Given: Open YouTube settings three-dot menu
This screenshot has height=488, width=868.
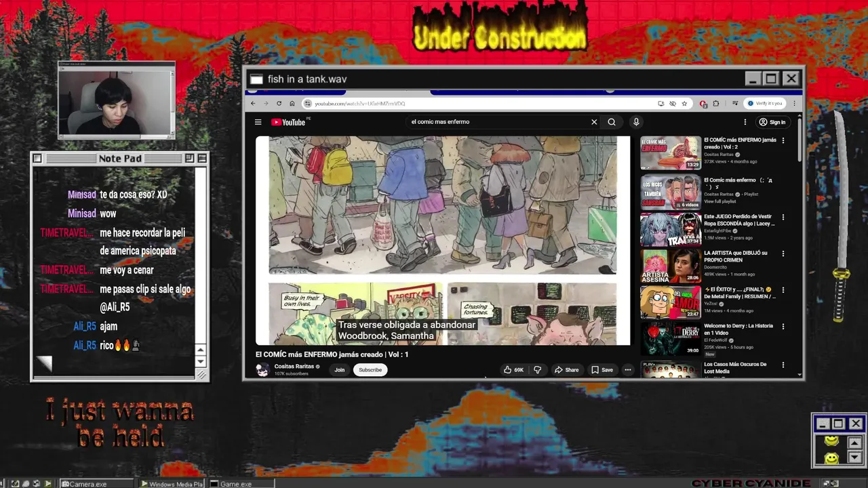Looking at the screenshot, I should pyautogui.click(x=745, y=122).
